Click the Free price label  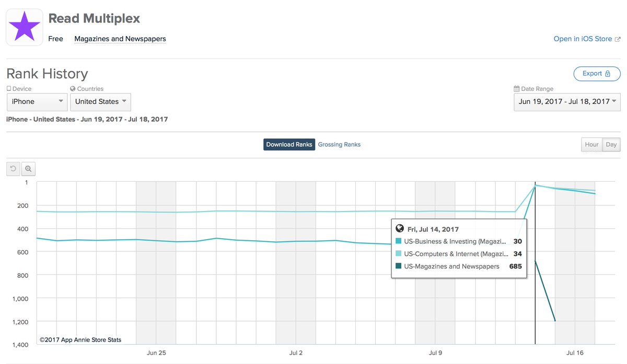(55, 39)
